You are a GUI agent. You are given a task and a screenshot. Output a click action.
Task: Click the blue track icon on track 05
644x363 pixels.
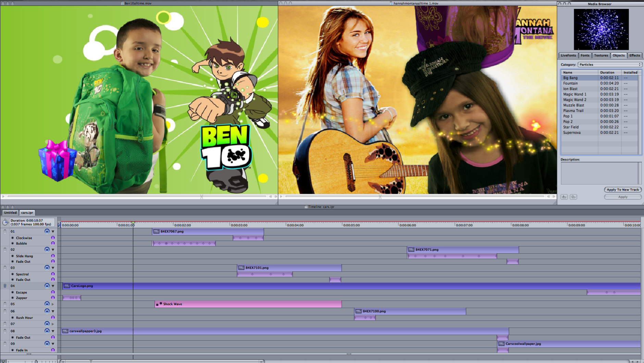[47, 304]
